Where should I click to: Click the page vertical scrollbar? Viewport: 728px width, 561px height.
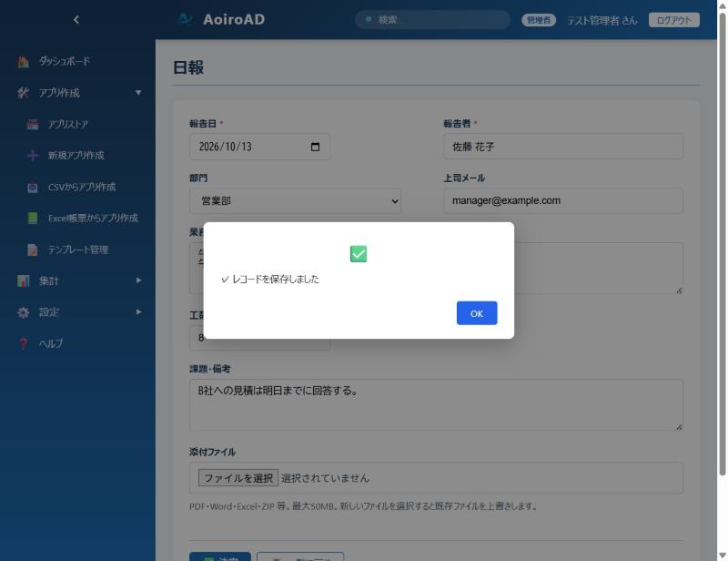722,244
